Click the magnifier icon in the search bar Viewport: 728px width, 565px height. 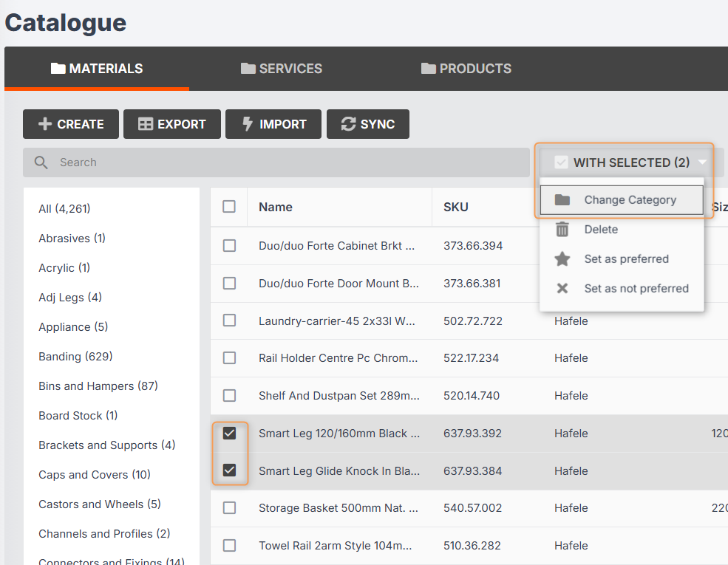click(41, 162)
